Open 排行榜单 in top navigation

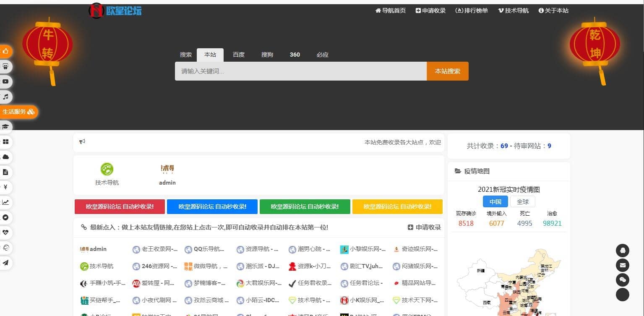[472, 10]
